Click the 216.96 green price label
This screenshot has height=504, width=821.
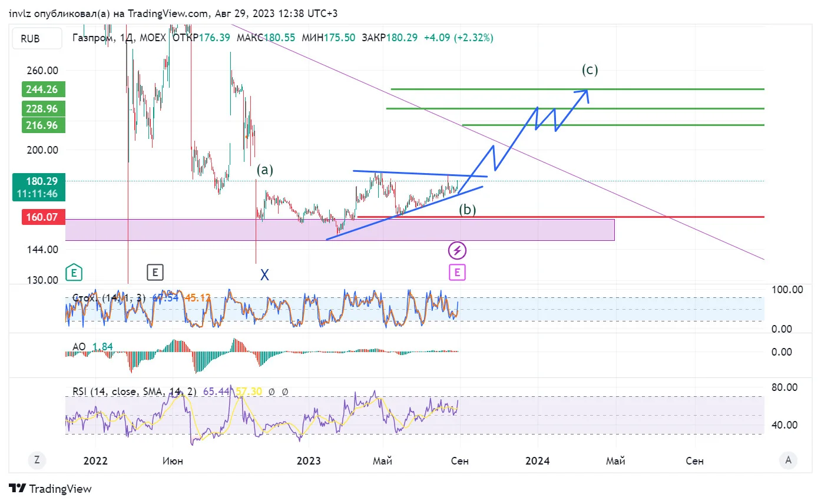tap(44, 125)
